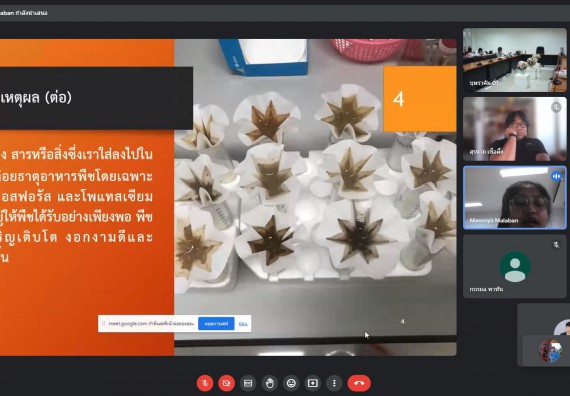570x396 pixels.
Task: Leave the call with the red hang-up button
Action: pos(359,383)
